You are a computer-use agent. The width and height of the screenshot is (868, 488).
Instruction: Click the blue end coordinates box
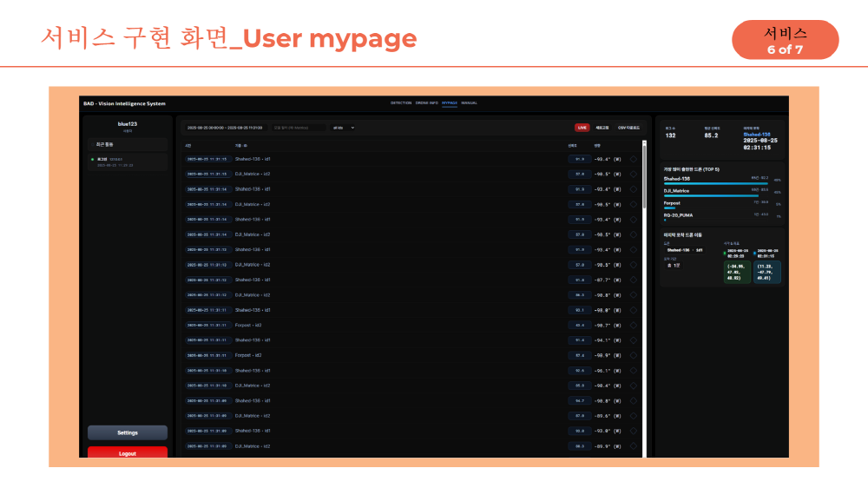767,272
